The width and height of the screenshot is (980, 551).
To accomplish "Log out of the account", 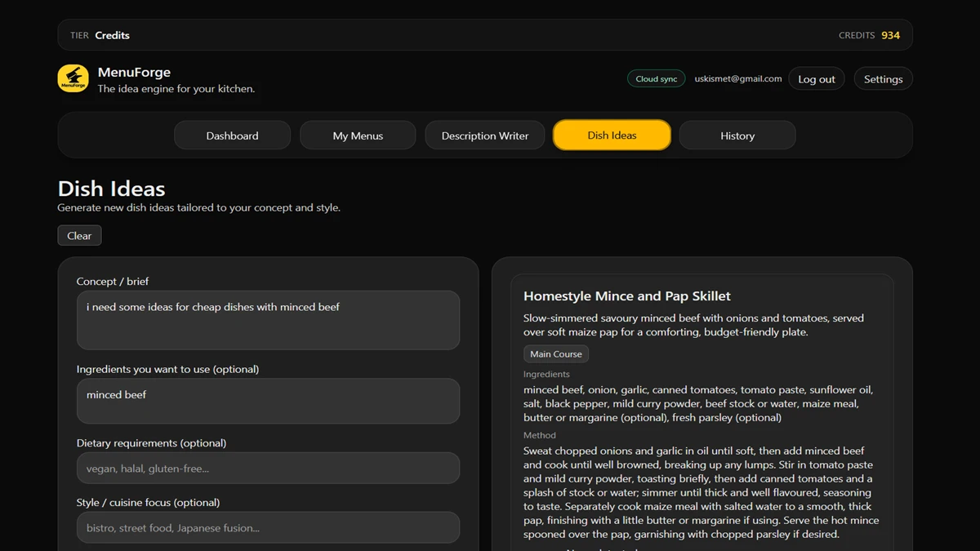I will pyautogui.click(x=816, y=79).
